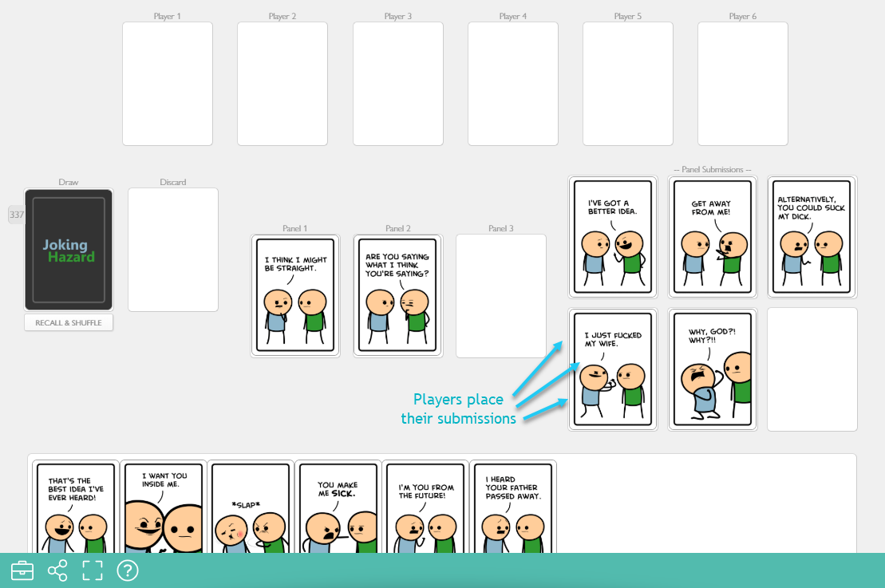The height and width of the screenshot is (588, 885).
Task: Select the empty Player 2 slot
Action: 282,84
